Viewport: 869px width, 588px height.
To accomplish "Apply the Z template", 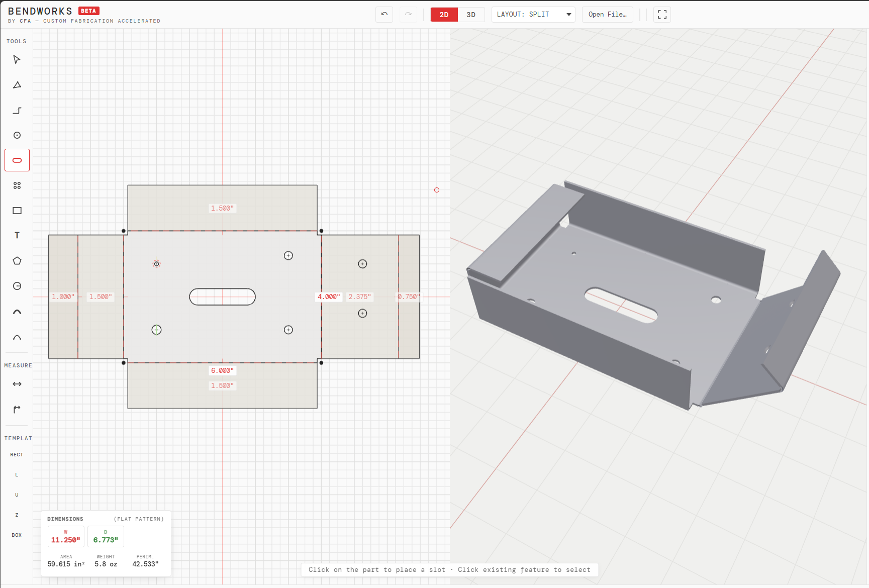I will click(x=17, y=515).
